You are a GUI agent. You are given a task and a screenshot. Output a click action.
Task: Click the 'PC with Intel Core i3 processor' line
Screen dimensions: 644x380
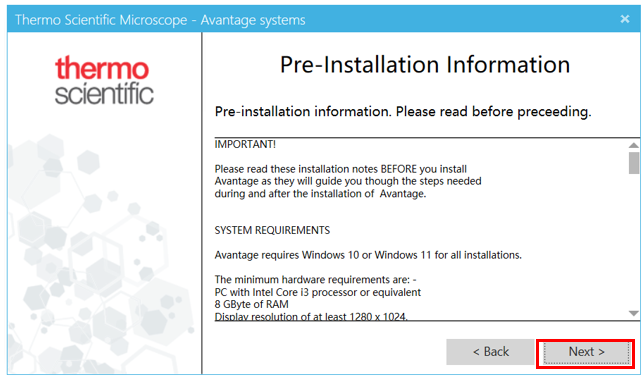coord(317,292)
